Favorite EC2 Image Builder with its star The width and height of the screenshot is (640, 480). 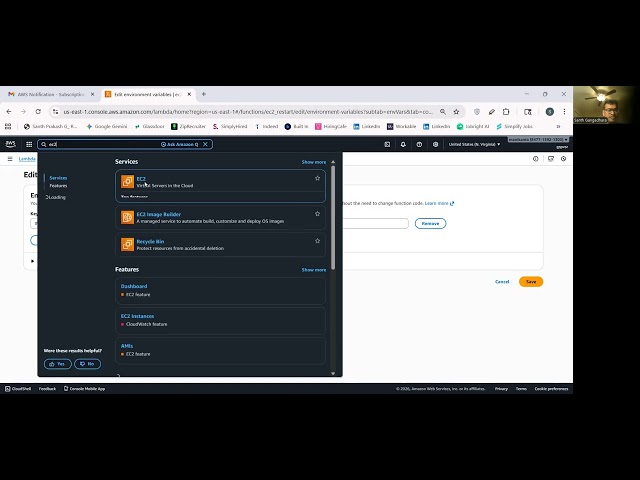pyautogui.click(x=317, y=214)
